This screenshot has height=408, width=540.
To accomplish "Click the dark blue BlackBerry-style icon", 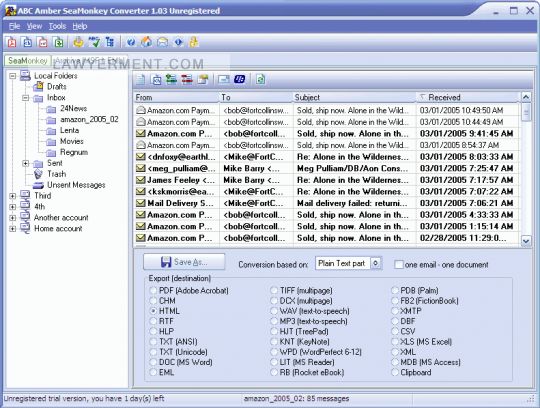I will point(240,80).
